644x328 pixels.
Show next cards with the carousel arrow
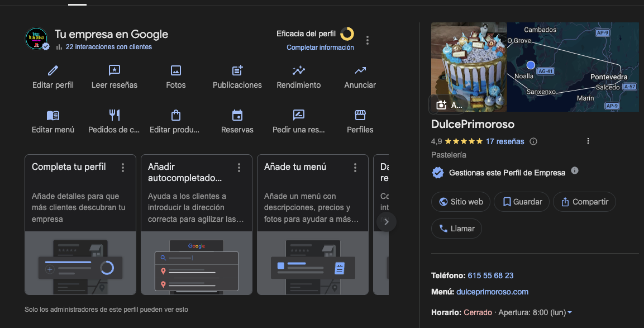click(385, 222)
